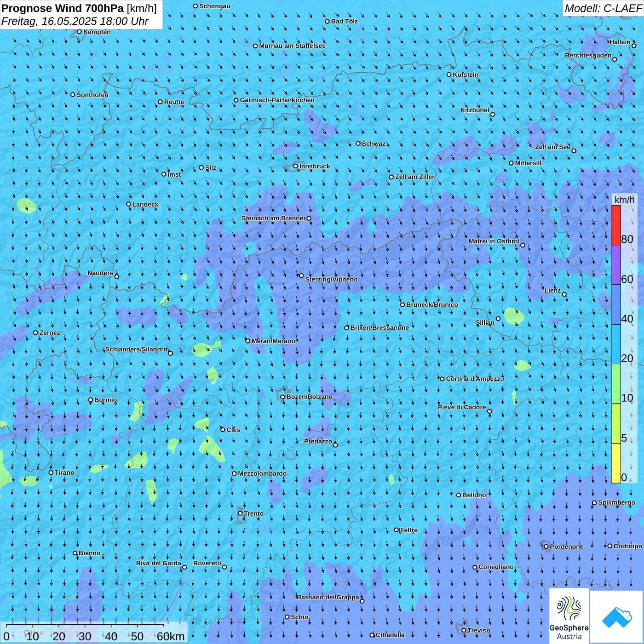Click the "Cortina d'Ampezzo" label
This screenshot has height=644, width=644.
tap(475, 379)
